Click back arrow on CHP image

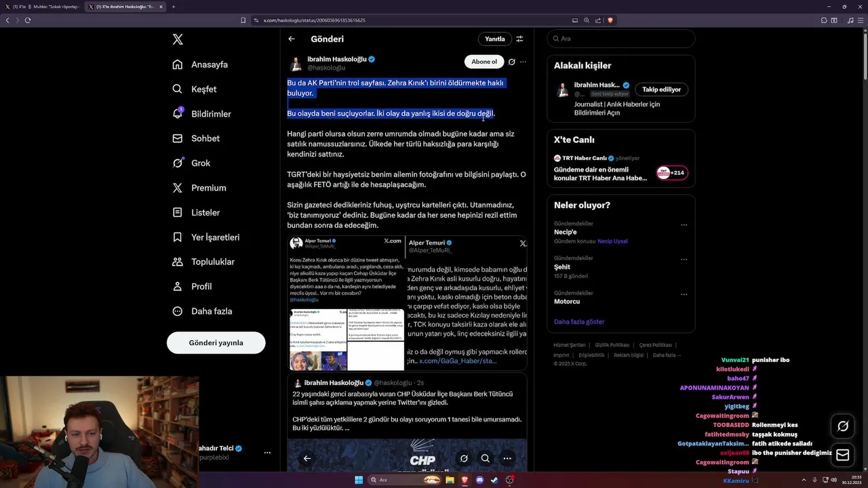coord(307,458)
